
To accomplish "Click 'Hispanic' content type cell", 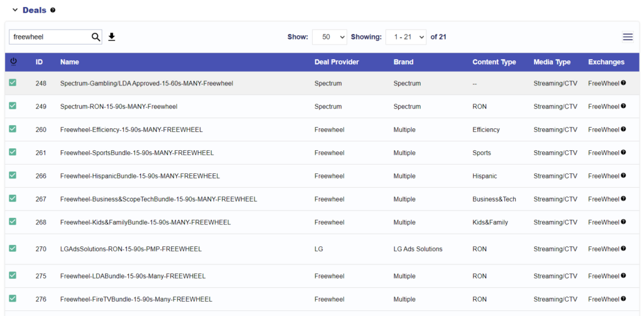I will coord(485,176).
